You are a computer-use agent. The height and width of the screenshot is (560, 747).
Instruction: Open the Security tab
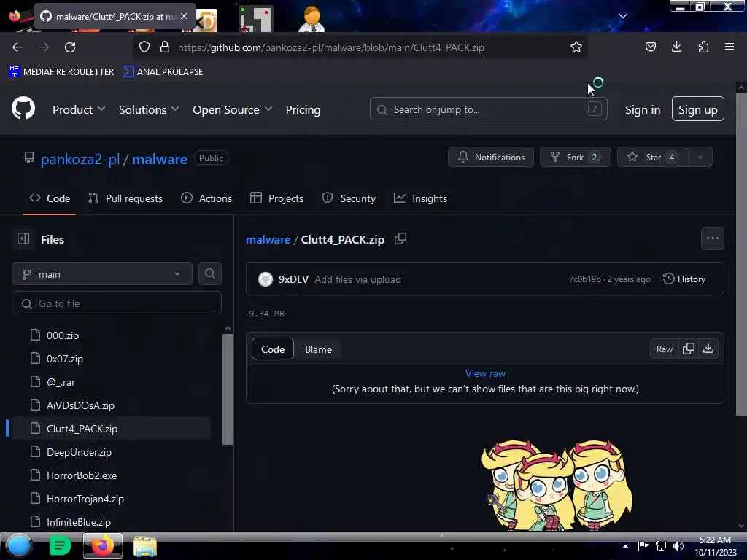[349, 198]
